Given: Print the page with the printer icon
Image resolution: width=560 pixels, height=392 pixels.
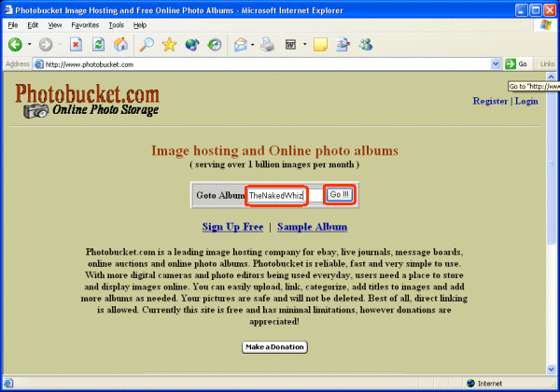Looking at the screenshot, I should pyautogui.click(x=267, y=45).
